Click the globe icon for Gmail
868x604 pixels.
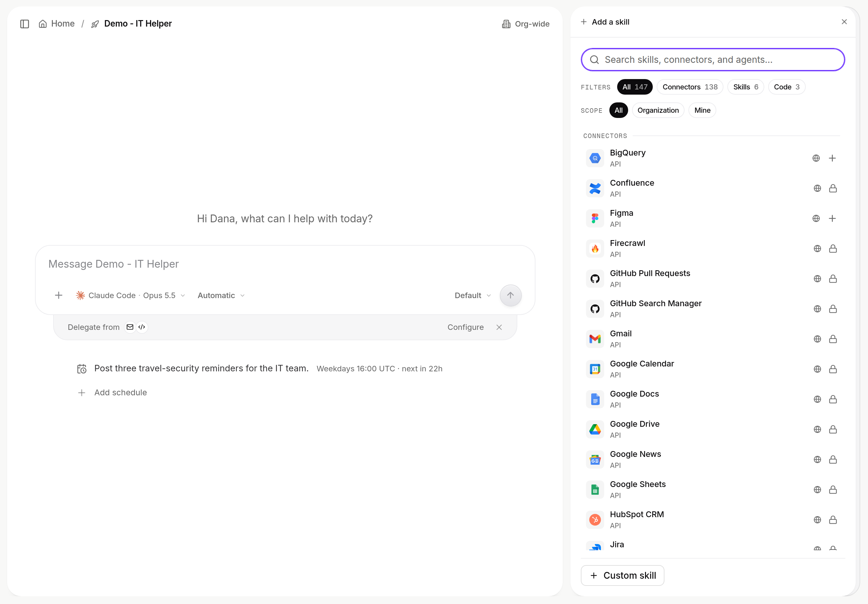point(817,339)
